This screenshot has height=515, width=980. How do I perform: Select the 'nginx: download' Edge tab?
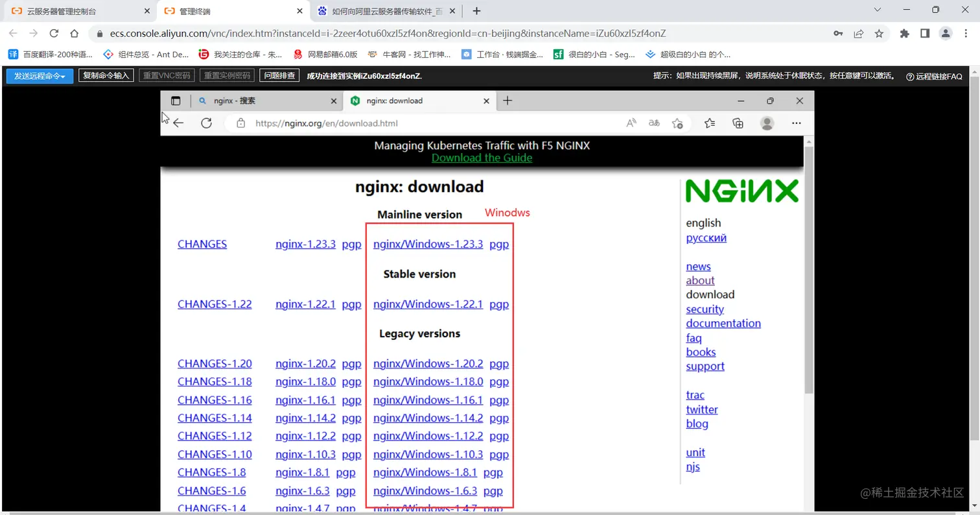coord(419,101)
